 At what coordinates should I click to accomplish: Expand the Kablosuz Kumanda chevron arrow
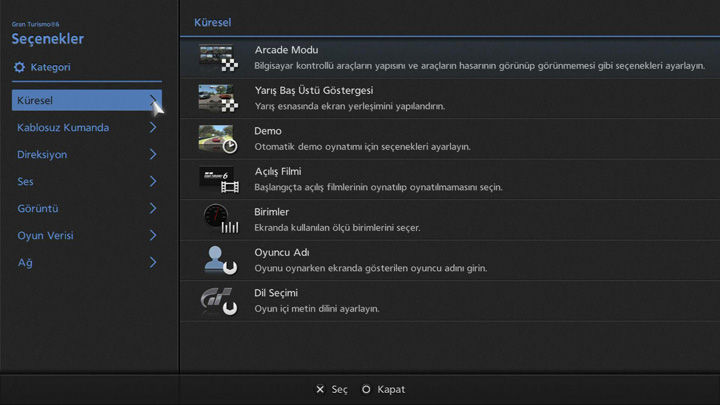tap(153, 128)
